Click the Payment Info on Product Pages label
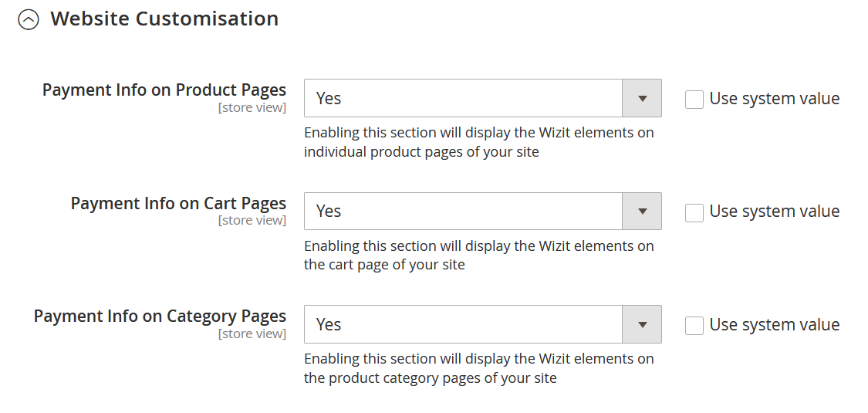Screen dimensions: 868x413 point(164,90)
